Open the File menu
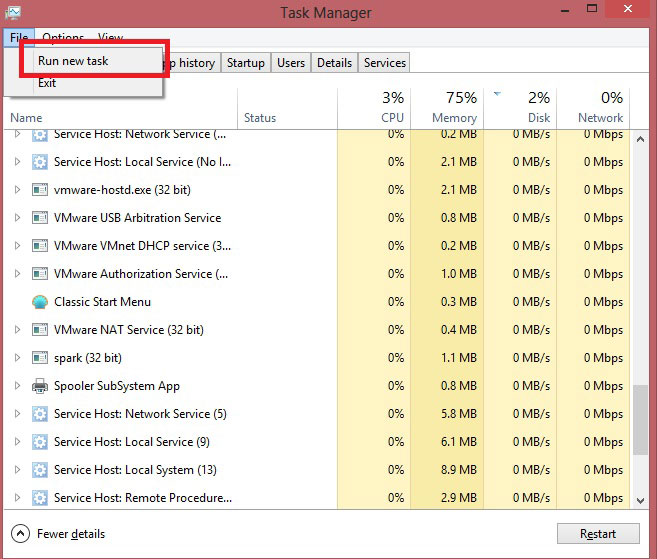657x559 pixels. tap(19, 38)
